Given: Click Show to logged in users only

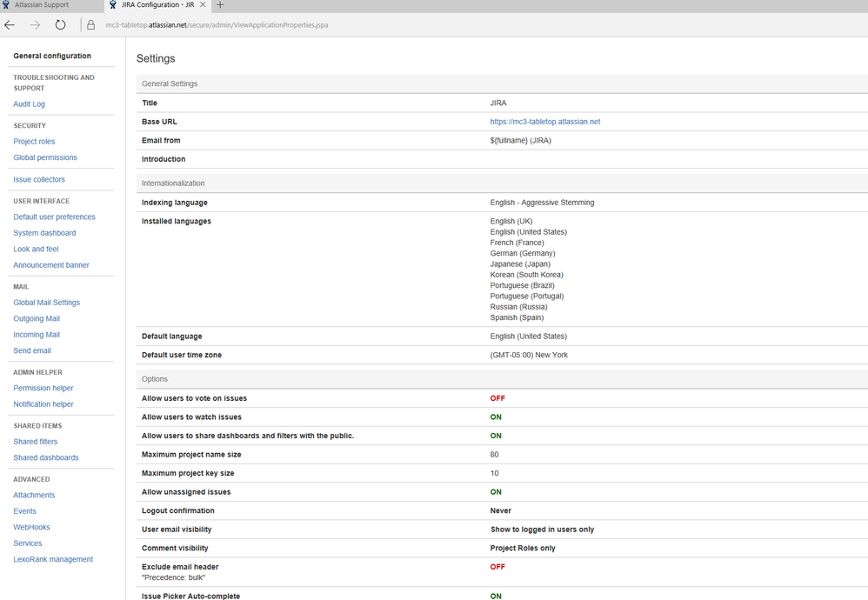Looking at the screenshot, I should point(542,530).
